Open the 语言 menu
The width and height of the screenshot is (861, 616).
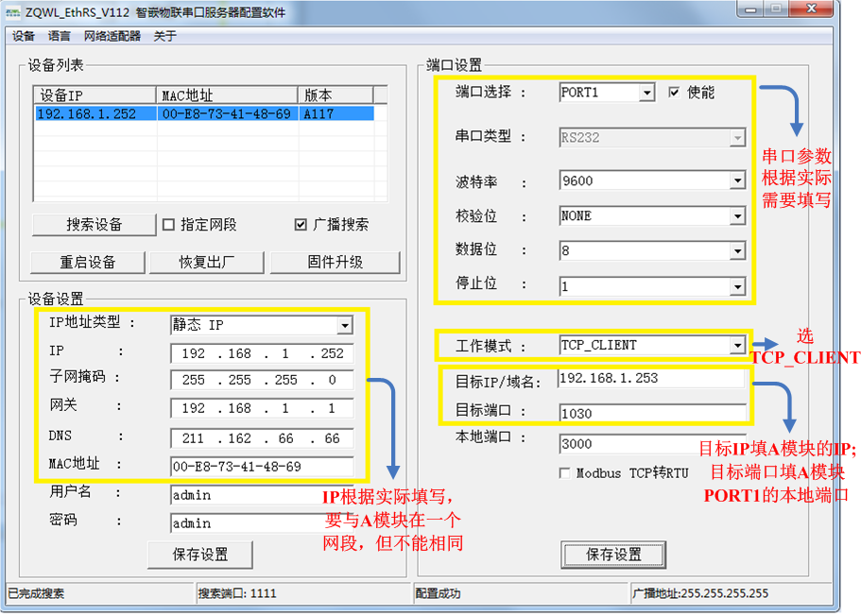point(59,35)
